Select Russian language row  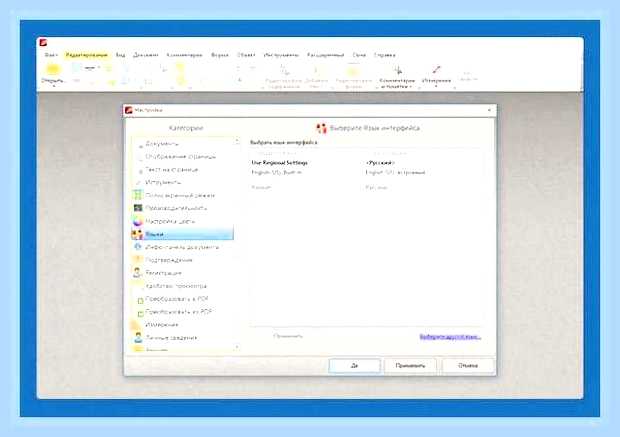pos(366,187)
